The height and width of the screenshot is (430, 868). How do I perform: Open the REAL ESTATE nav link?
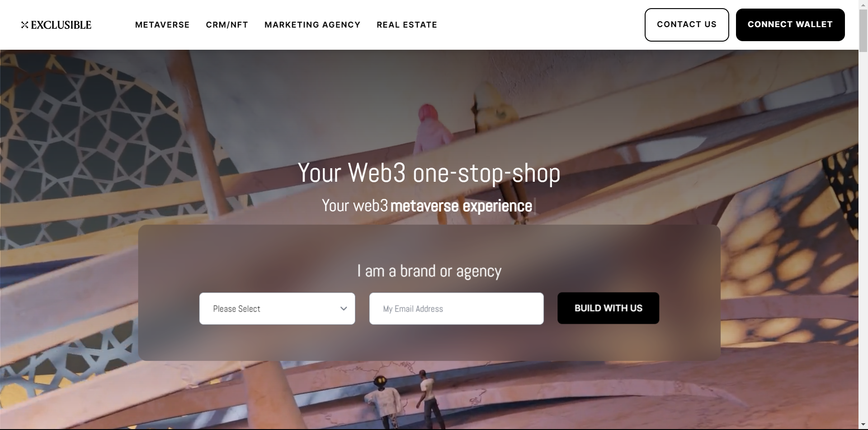click(x=407, y=25)
